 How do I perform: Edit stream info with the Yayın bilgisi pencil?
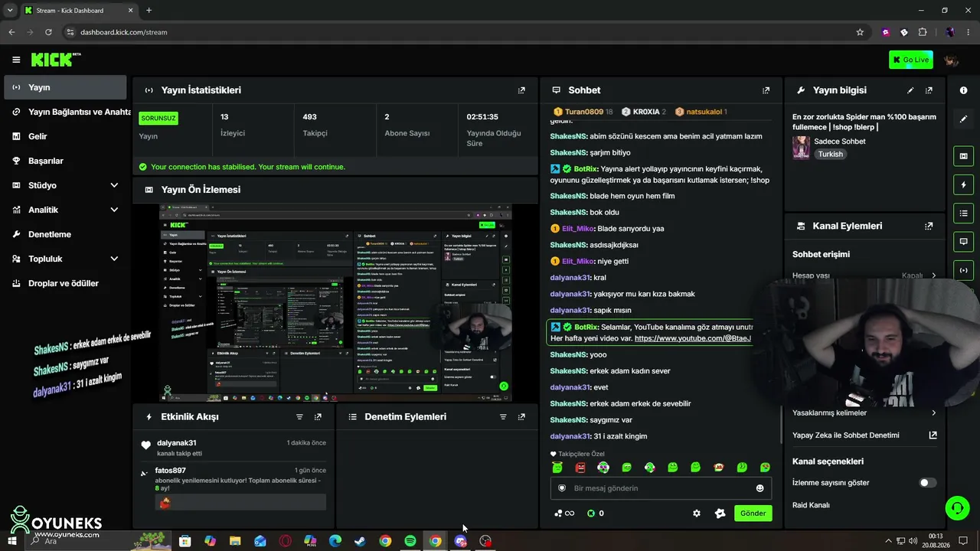pyautogui.click(x=910, y=90)
